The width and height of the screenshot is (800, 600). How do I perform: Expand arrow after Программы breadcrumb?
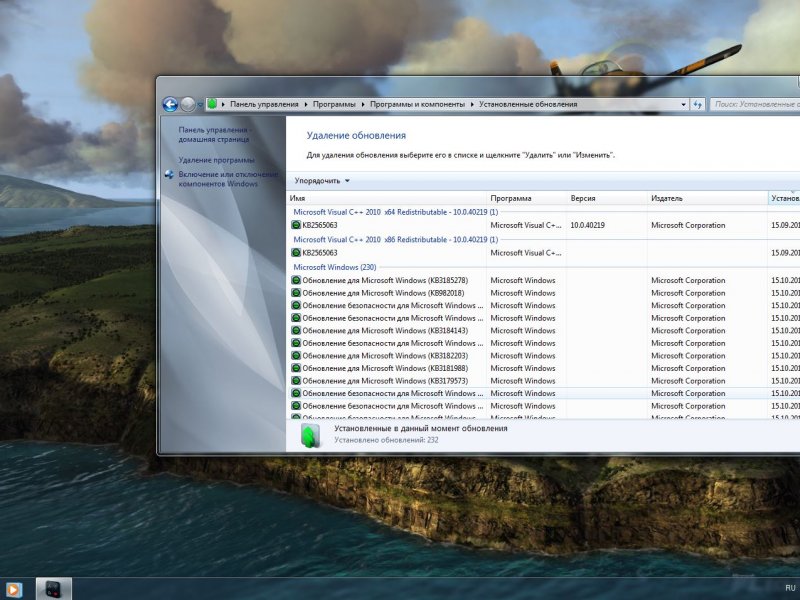pos(363,104)
